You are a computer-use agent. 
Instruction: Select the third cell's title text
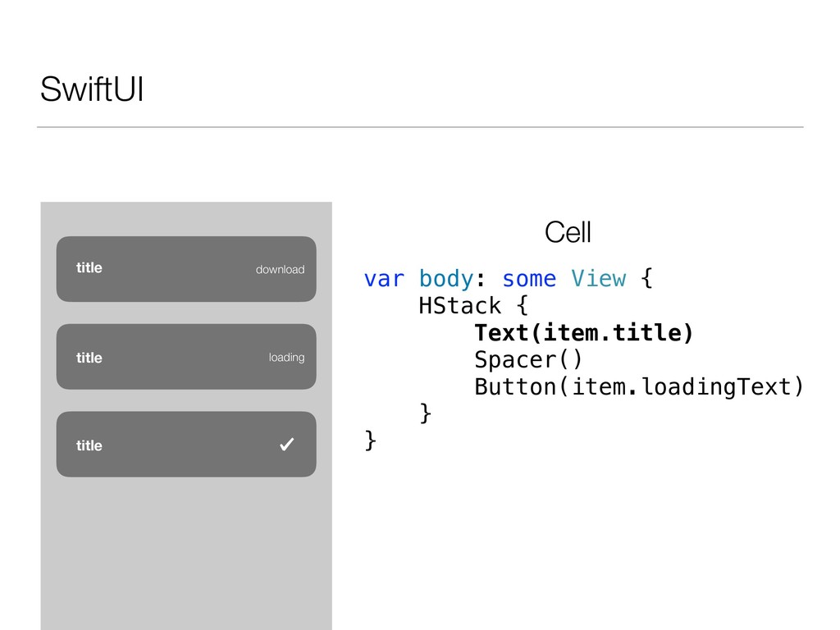(x=89, y=445)
